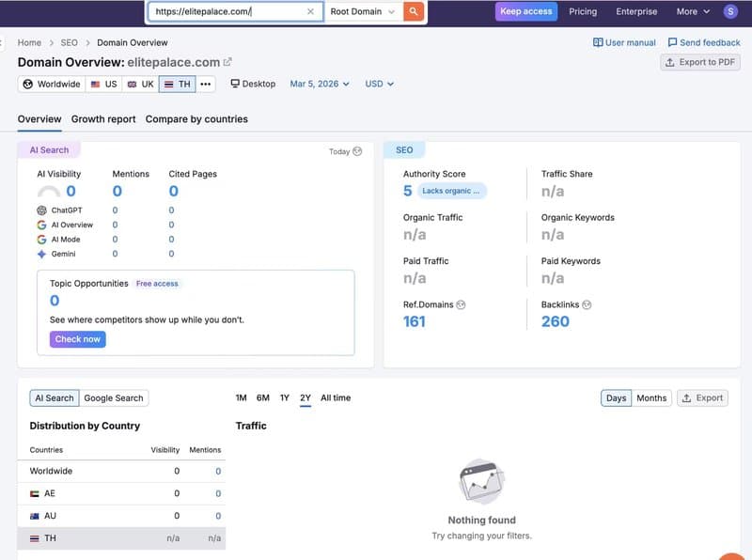Open the User manual book link
This screenshot has width=752, height=560.
[624, 42]
